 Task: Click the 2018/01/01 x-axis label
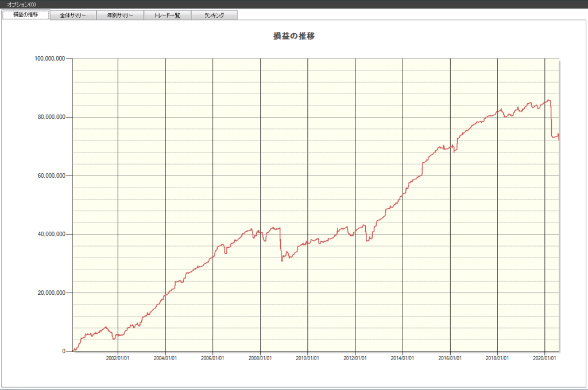click(x=497, y=358)
